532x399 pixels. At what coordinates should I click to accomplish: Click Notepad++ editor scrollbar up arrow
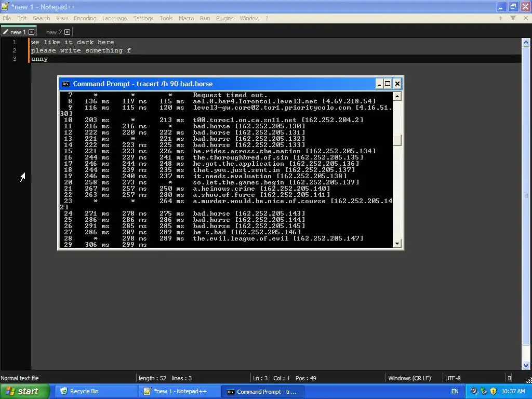point(526,43)
